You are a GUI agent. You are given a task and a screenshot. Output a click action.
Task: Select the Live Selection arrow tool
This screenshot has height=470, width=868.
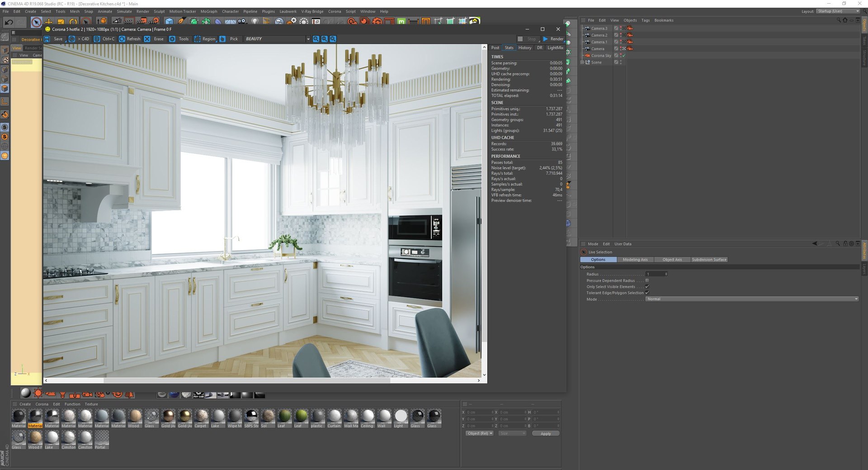click(x=36, y=22)
